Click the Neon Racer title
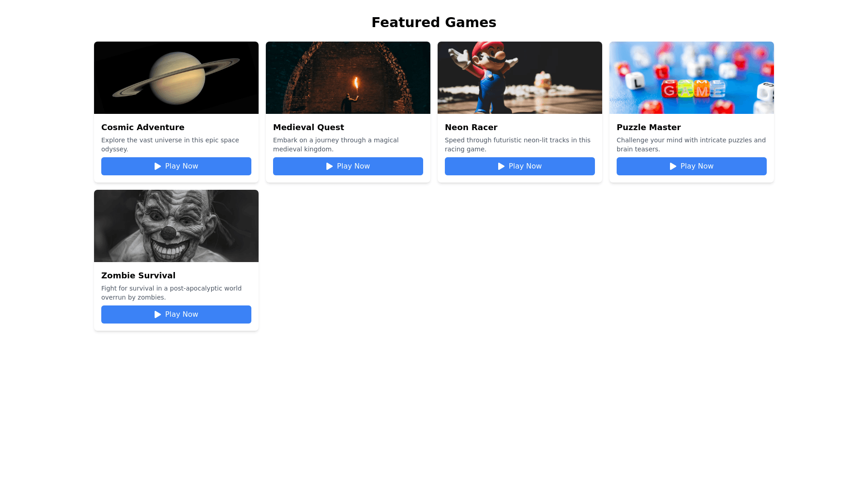Viewport: 868px width, 488px height. coord(471,127)
